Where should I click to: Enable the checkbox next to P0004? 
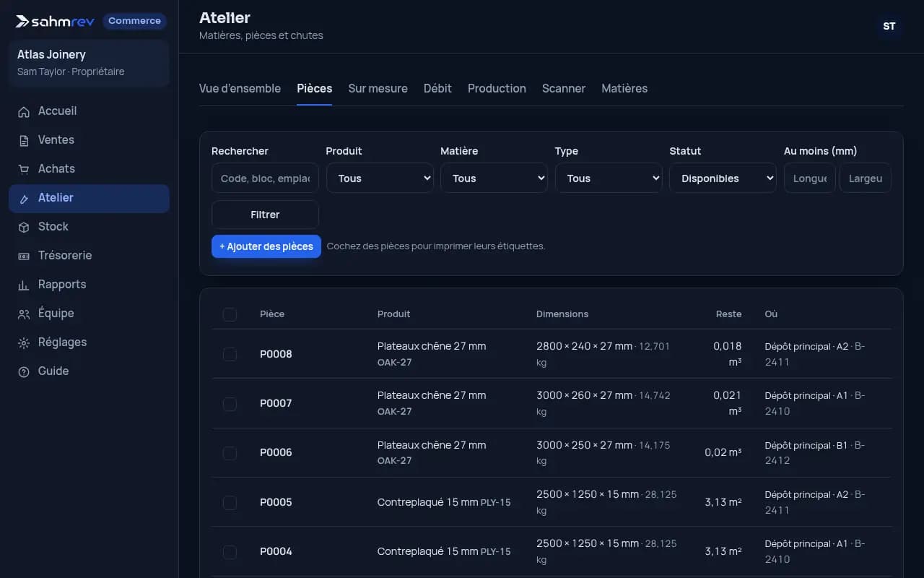pyautogui.click(x=230, y=552)
